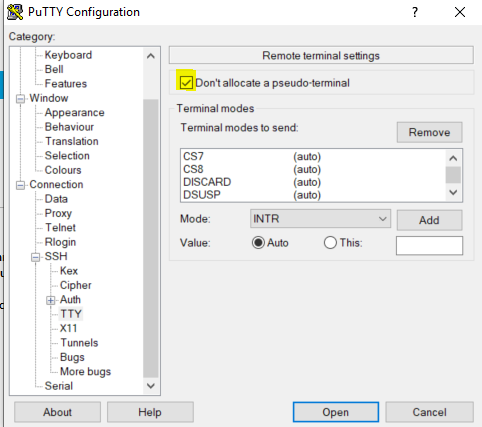The image size is (482, 427).
Task: Open the Data category
Action: click(x=56, y=199)
